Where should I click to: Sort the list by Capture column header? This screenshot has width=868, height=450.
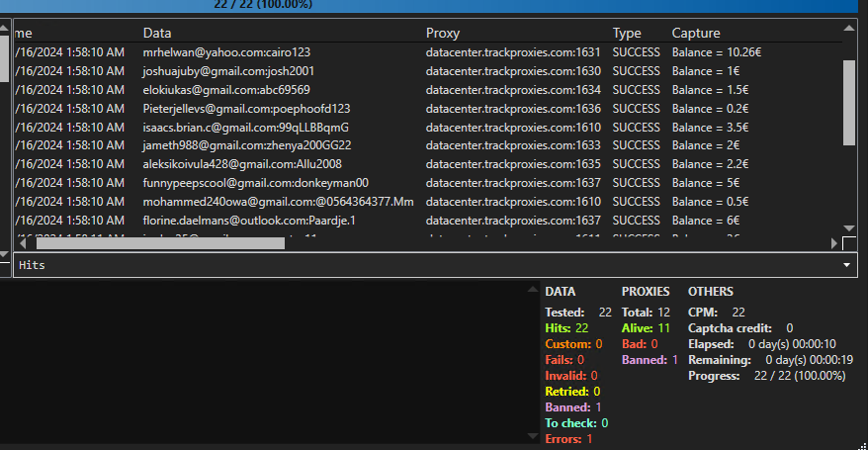click(696, 34)
